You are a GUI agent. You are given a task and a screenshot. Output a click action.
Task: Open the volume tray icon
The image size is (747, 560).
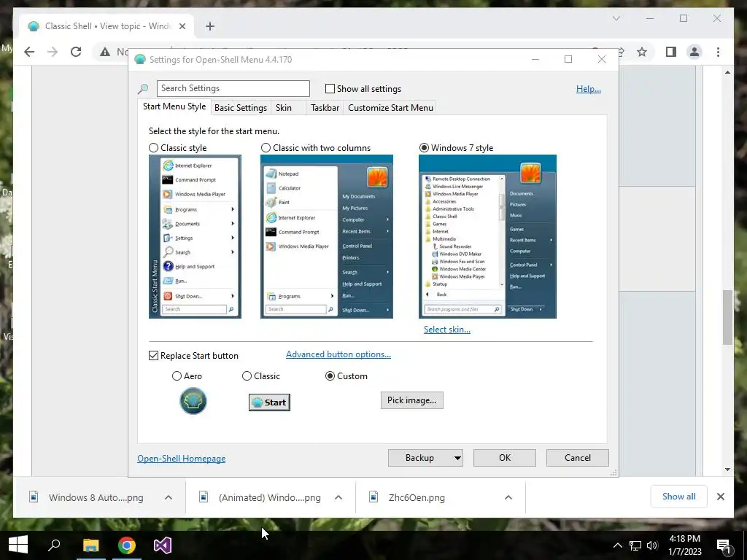(652, 545)
